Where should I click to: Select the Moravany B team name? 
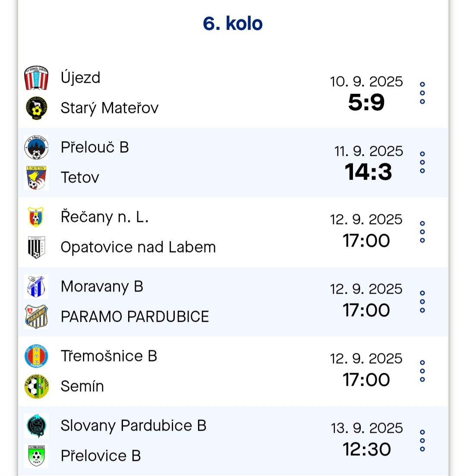(102, 287)
